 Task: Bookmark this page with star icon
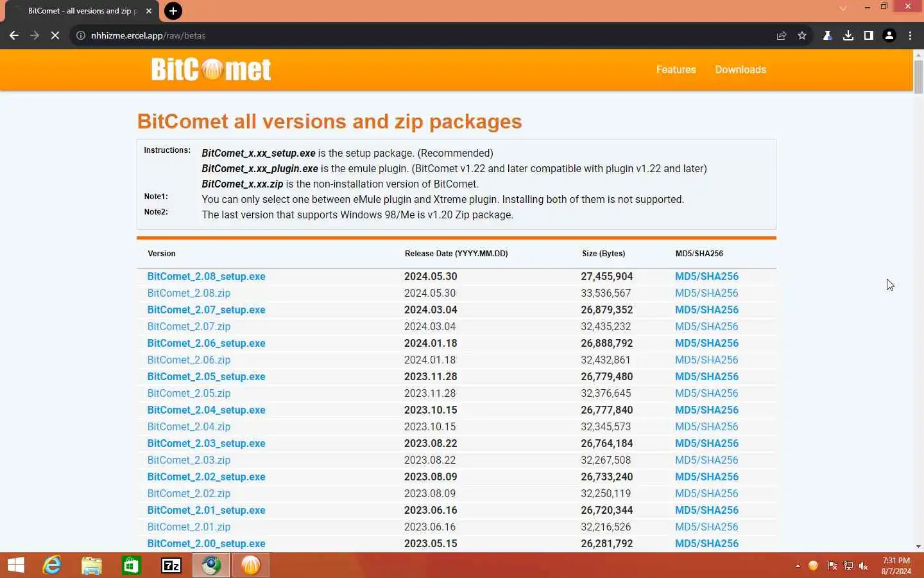click(x=802, y=35)
